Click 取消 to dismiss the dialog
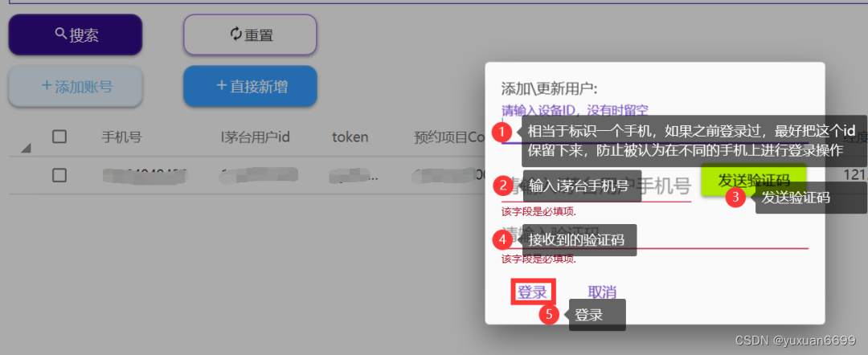Viewport: 868px width, 355px height. [602, 292]
